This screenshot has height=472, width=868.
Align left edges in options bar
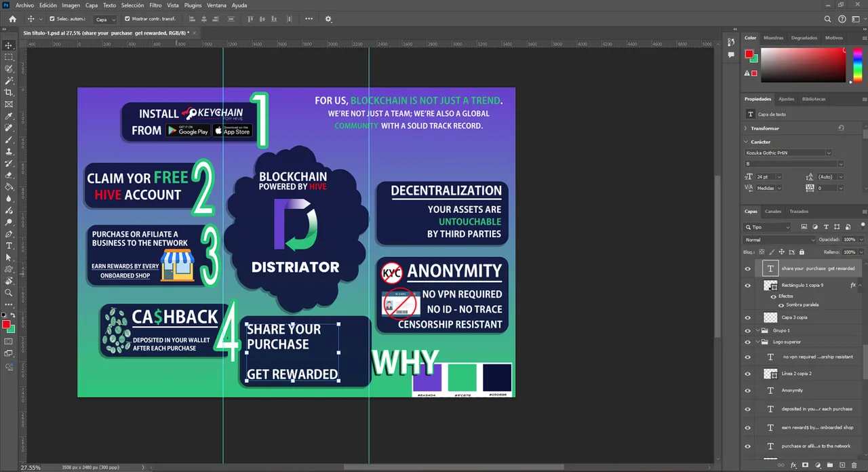[192, 19]
